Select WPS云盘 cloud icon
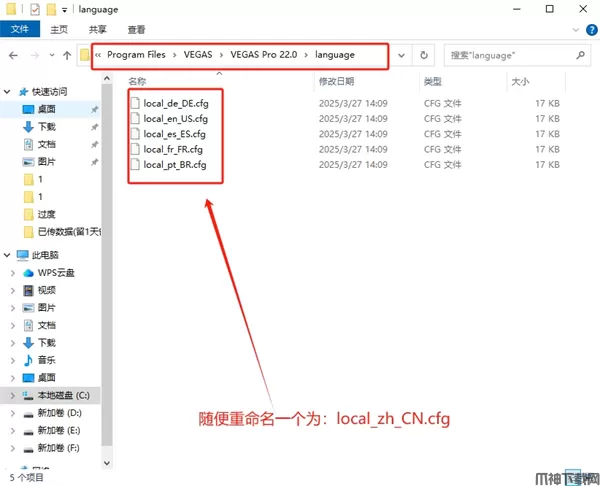The width and height of the screenshot is (600, 486). [28, 273]
